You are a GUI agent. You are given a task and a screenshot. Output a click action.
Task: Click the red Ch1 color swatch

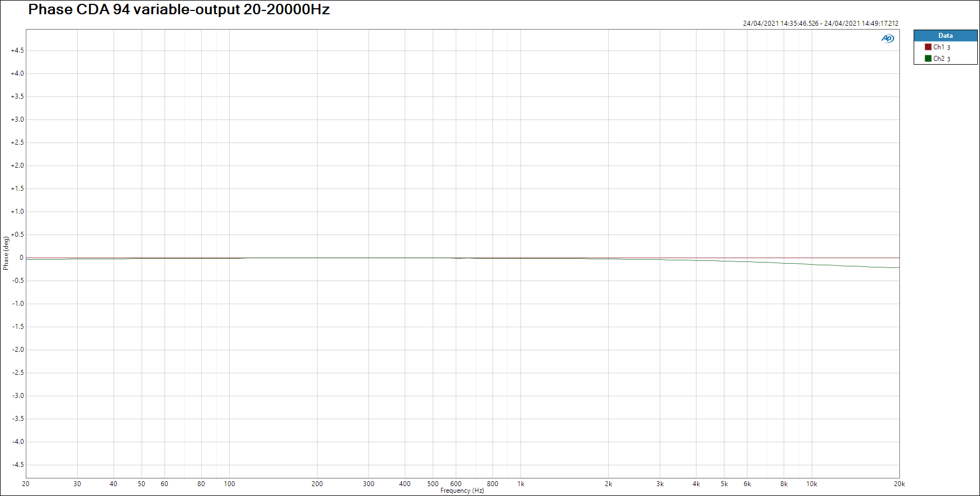coord(928,47)
